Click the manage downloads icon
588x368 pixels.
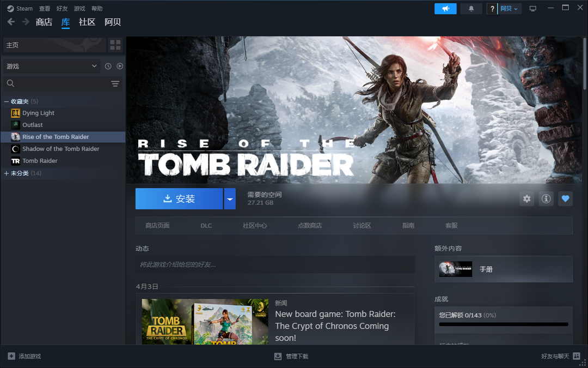click(x=278, y=356)
